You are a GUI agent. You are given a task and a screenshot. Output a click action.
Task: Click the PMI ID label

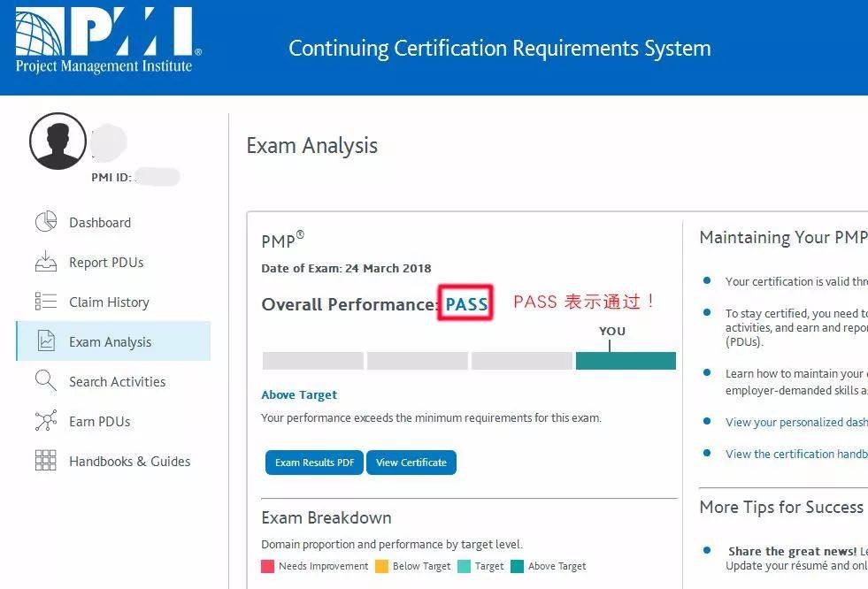point(111,178)
